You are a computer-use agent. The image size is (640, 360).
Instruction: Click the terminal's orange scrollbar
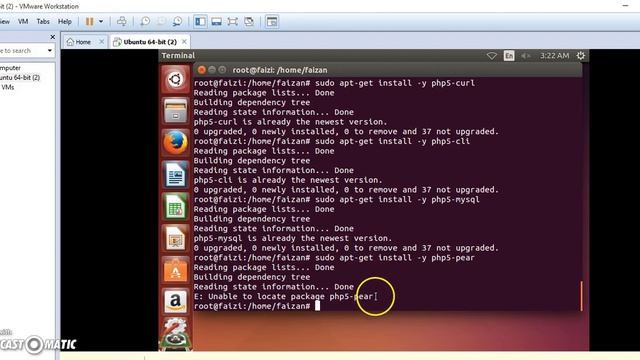pyautogui.click(x=581, y=296)
